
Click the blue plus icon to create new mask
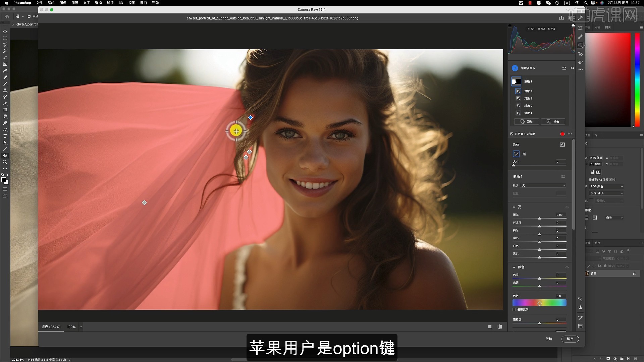coord(516,68)
